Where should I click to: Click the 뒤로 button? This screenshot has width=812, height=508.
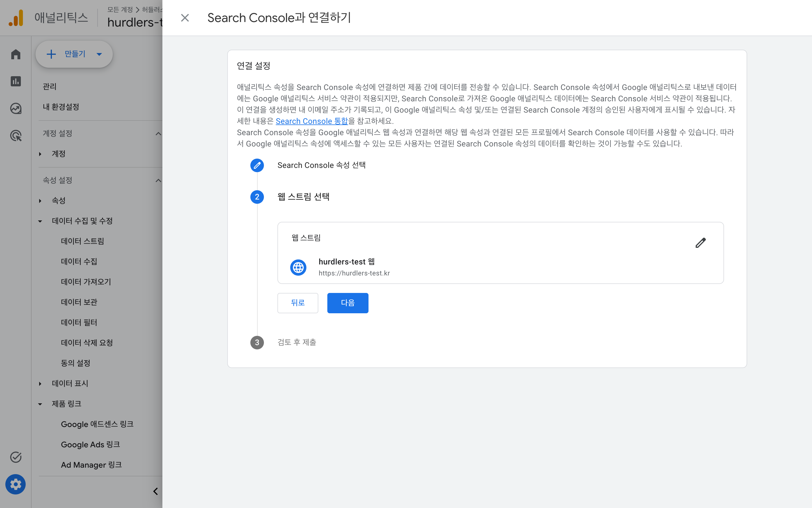[298, 303]
